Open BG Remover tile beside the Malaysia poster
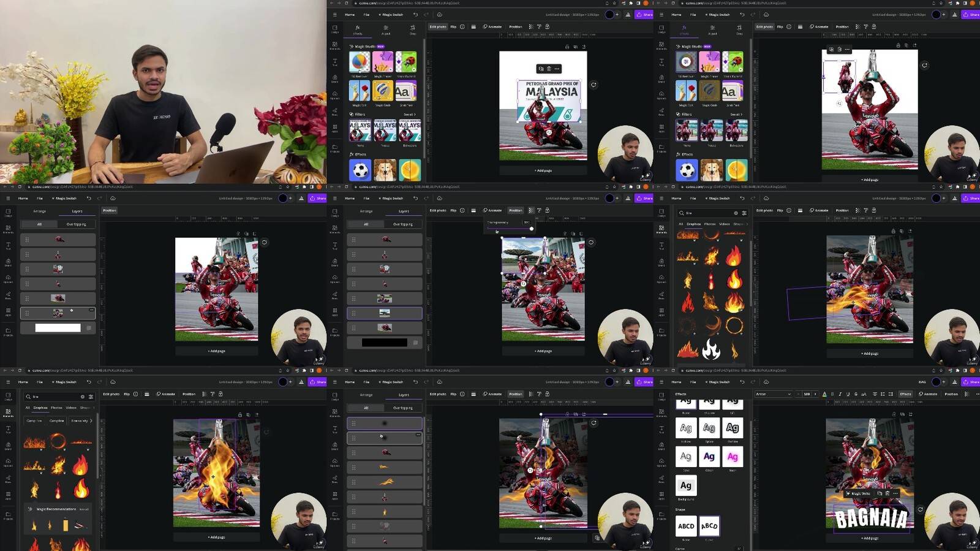This screenshot has height=551, width=980. click(x=360, y=62)
